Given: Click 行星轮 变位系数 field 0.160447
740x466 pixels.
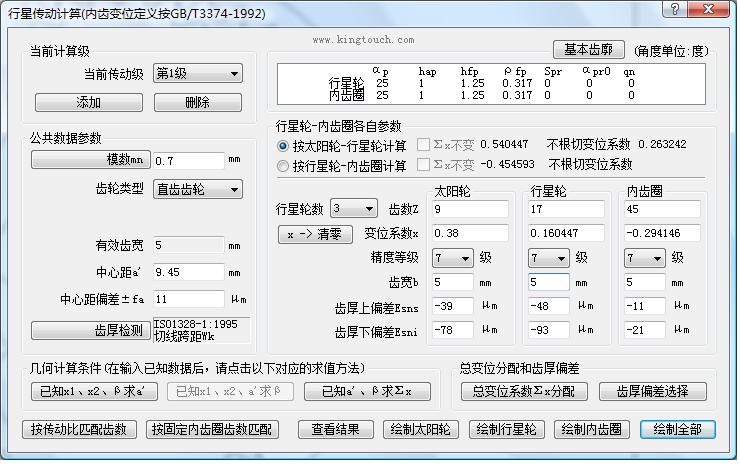Looking at the screenshot, I should (566, 233).
